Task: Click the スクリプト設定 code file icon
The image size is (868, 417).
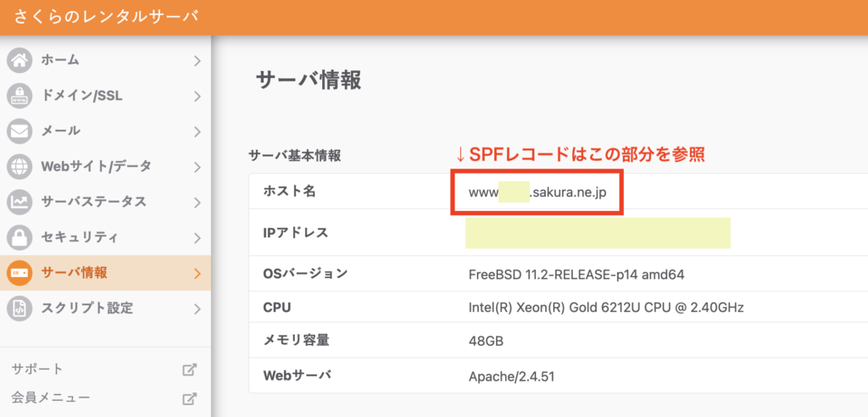Action: [20, 309]
